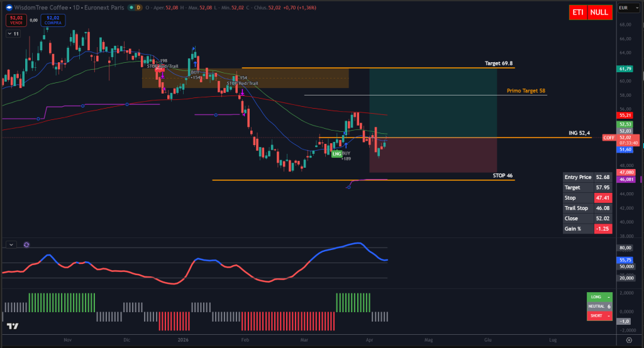Select the orange supply zone rectangle
The width and height of the screenshot is (644, 348).
coord(245,78)
